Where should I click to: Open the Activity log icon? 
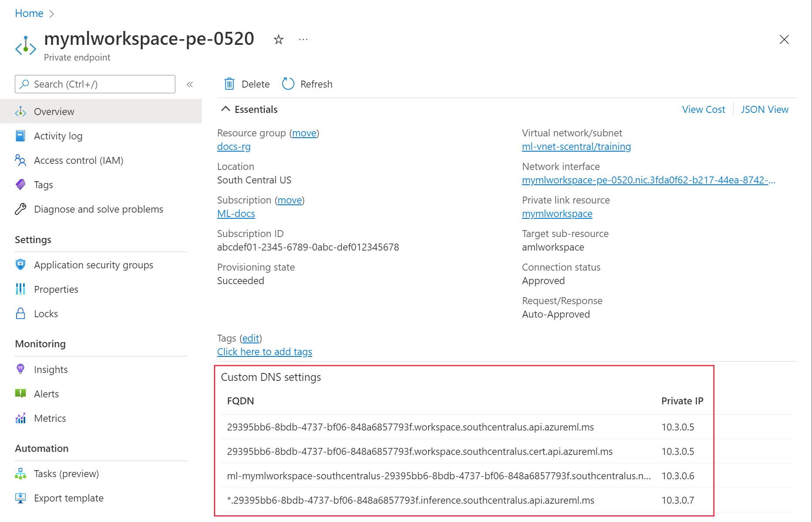click(20, 136)
